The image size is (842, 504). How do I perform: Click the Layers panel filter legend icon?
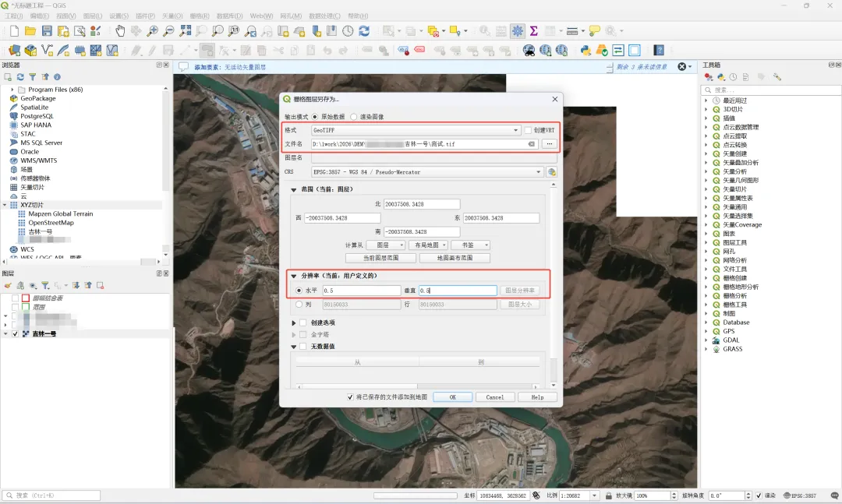45,286
